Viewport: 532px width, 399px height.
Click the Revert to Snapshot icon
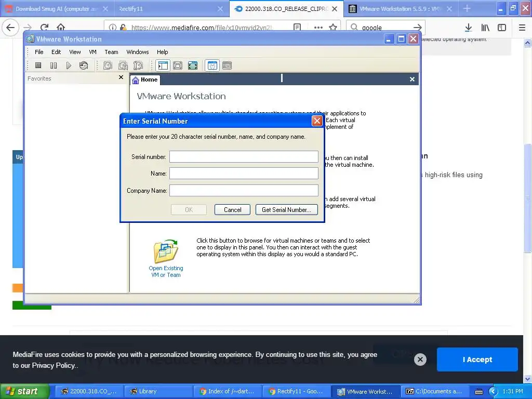click(123, 65)
